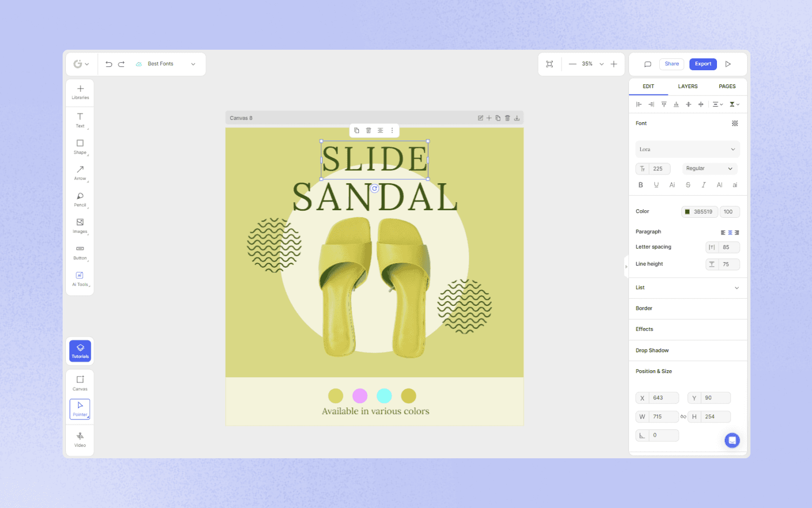This screenshot has width=812, height=508.
Task: Select the Pointer tool
Action: 80,409
